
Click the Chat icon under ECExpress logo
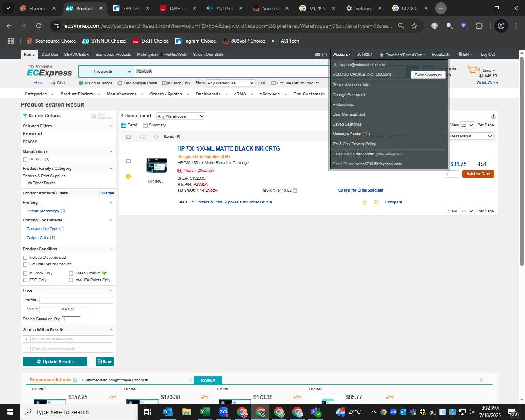tap(53, 83)
